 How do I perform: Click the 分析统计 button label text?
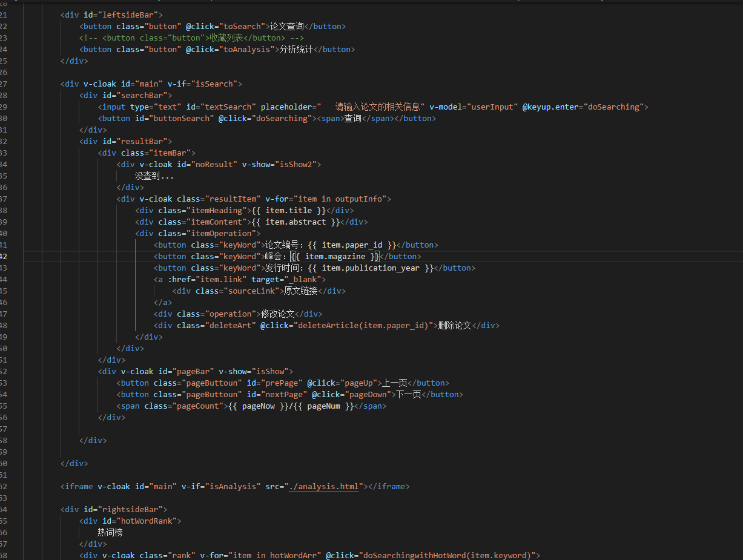296,49
